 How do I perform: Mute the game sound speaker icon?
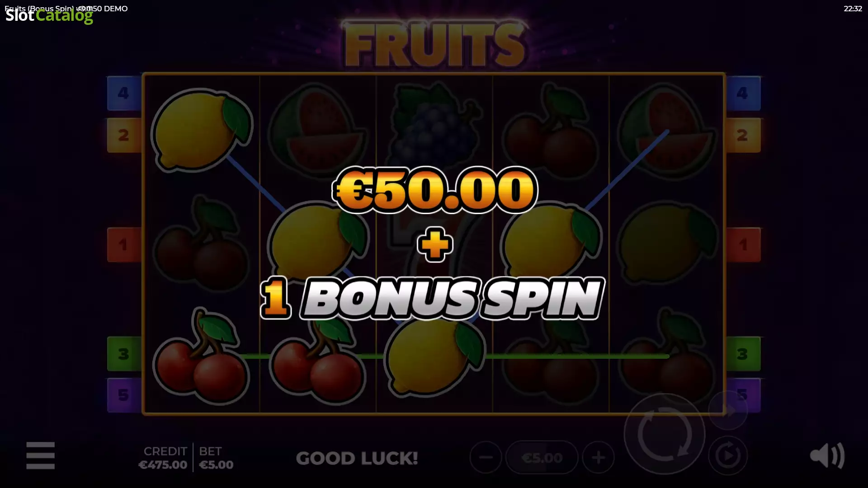[827, 455]
